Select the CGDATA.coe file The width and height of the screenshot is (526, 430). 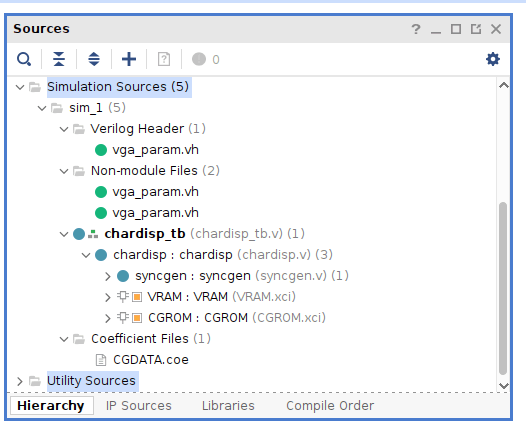pos(151,360)
